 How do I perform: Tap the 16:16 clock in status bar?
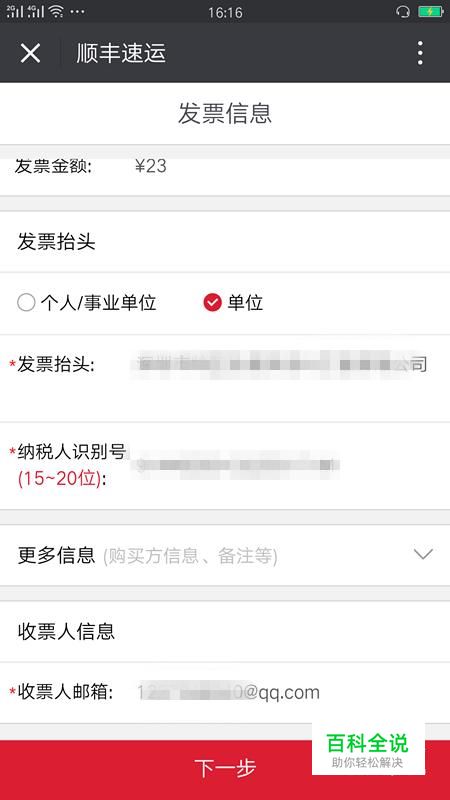coord(225,12)
